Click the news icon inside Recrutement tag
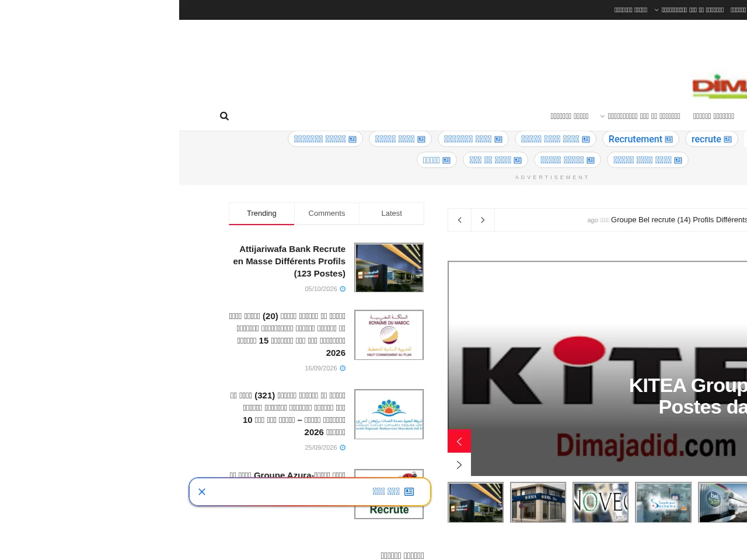Image resolution: width=747 pixels, height=560 pixels. pyautogui.click(x=669, y=139)
